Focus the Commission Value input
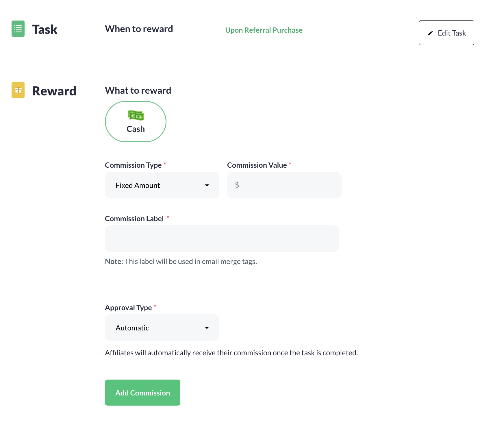This screenshot has width=504, height=429. [284, 185]
